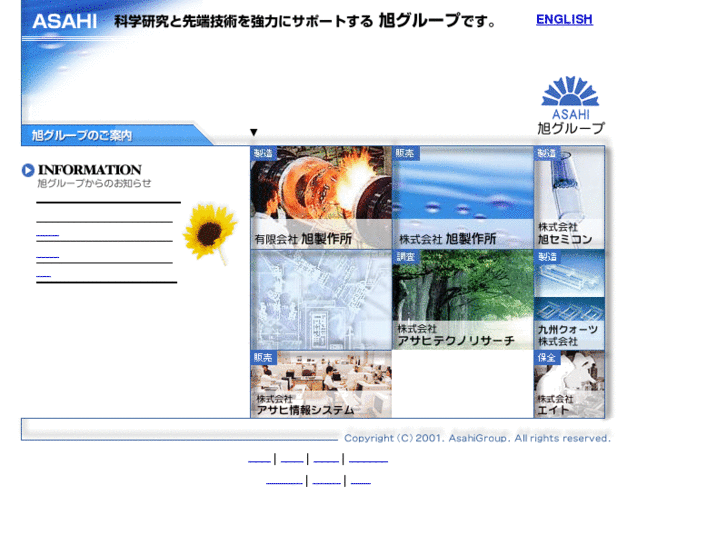The width and height of the screenshot is (727, 545).
Task: Click the 調査 tag on the forest tile
Action: point(406,256)
